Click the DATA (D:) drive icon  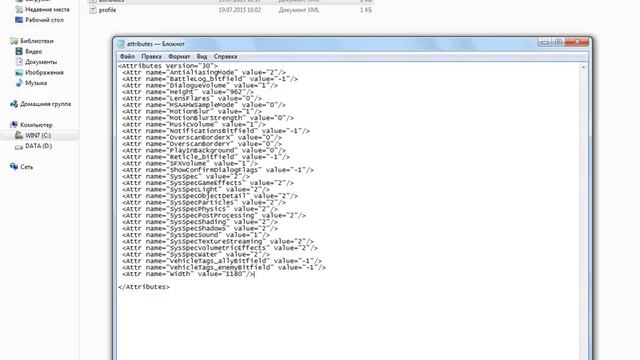(x=19, y=146)
